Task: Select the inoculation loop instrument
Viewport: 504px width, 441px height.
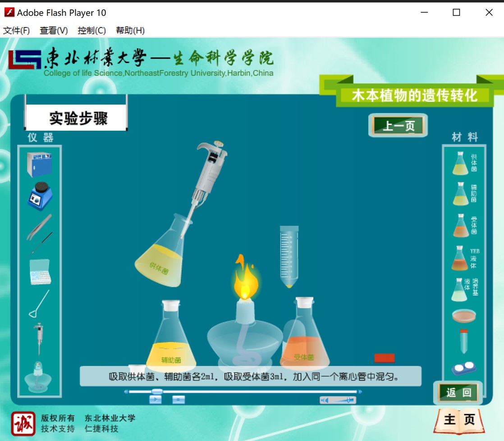Action: (x=39, y=304)
